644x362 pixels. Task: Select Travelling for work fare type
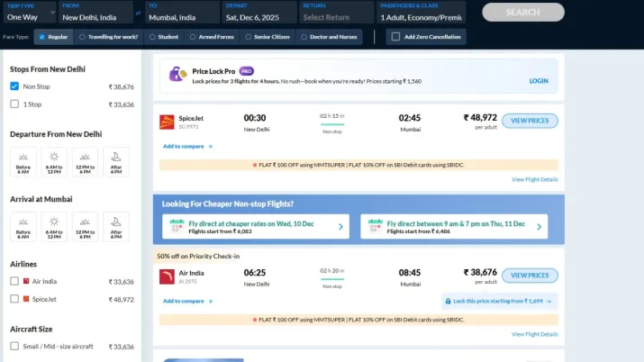[108, 37]
